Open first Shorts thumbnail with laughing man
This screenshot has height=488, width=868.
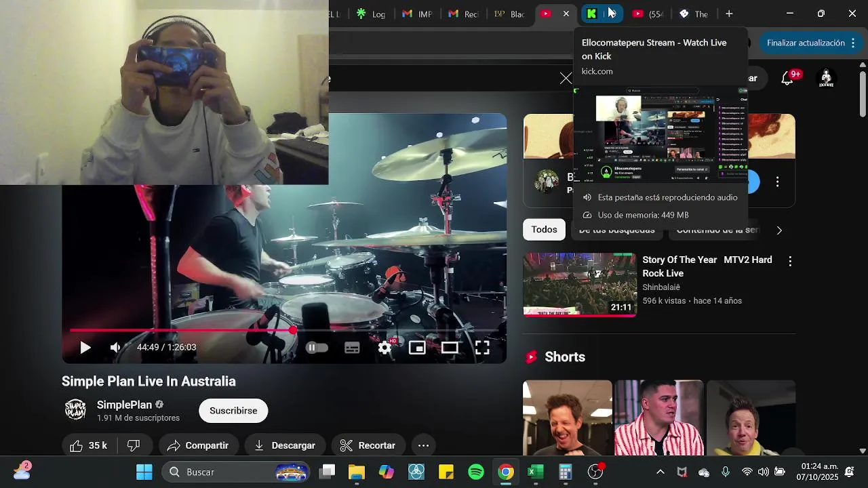(568, 418)
